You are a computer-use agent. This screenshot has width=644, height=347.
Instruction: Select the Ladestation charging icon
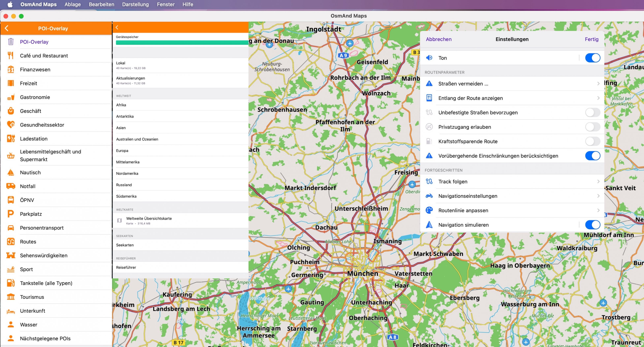[x=10, y=138]
